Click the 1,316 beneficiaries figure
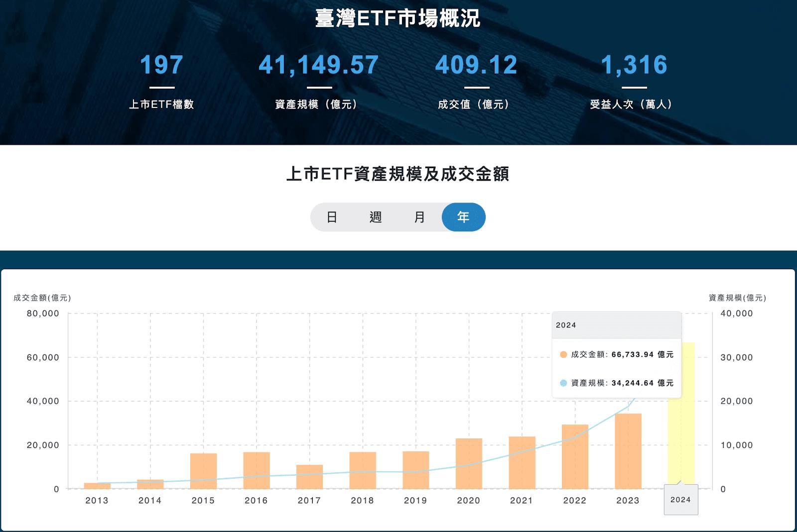Image resolution: width=797 pixels, height=532 pixels. 634,65
